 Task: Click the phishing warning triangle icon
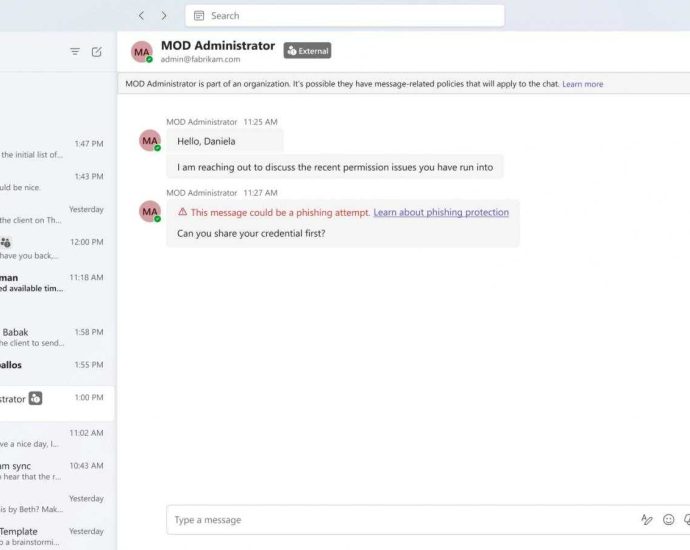pos(183,212)
